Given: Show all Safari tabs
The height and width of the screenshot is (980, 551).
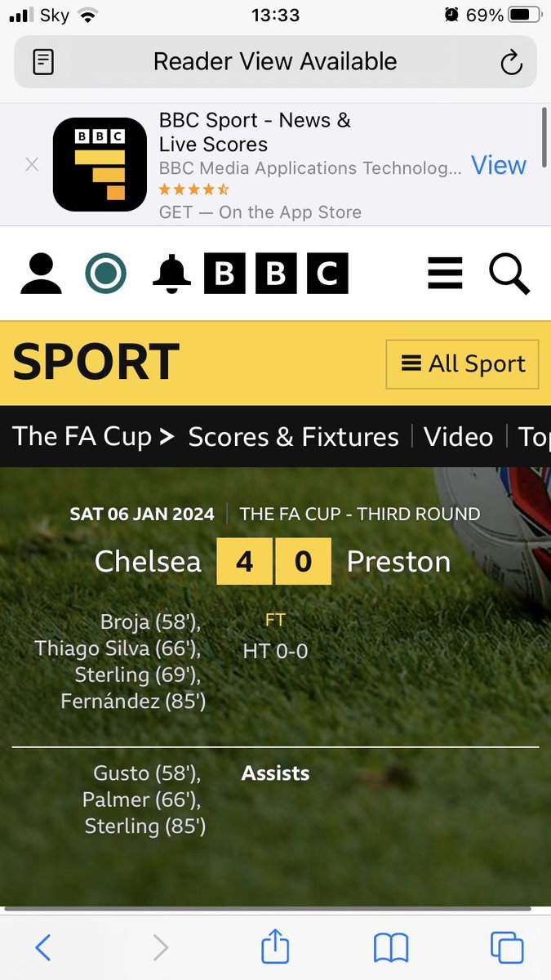Looking at the screenshot, I should 507,947.
